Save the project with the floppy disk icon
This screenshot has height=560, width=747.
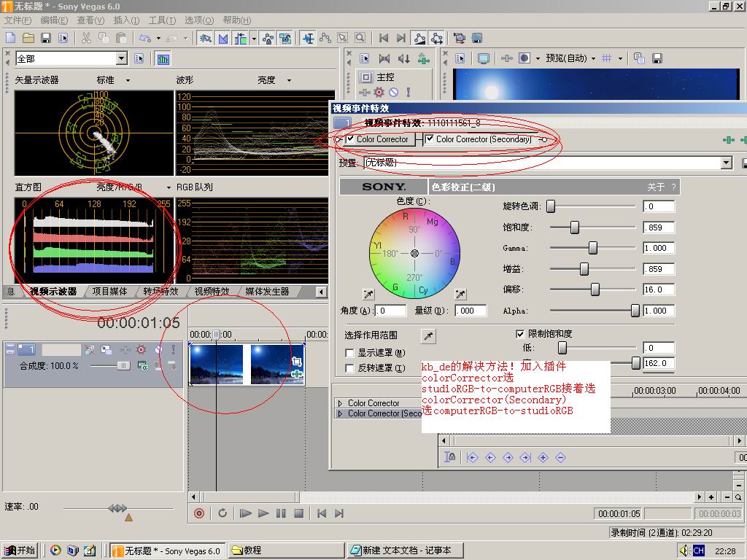pyautogui.click(x=46, y=38)
